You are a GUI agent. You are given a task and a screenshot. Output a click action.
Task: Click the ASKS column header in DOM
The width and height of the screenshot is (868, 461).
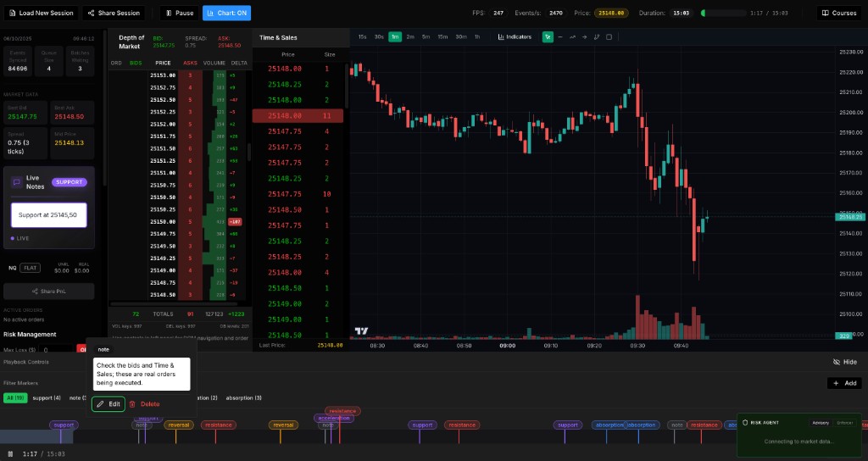pos(191,63)
